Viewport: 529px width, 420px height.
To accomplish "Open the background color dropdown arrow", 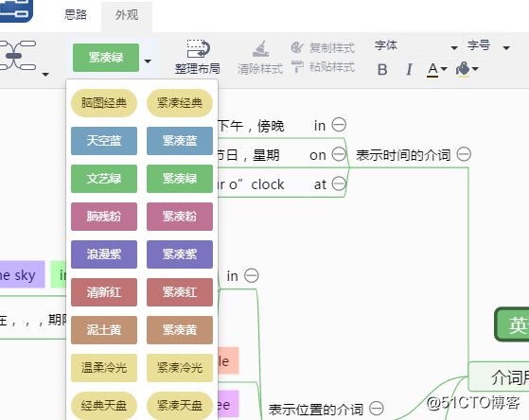I will 475,69.
